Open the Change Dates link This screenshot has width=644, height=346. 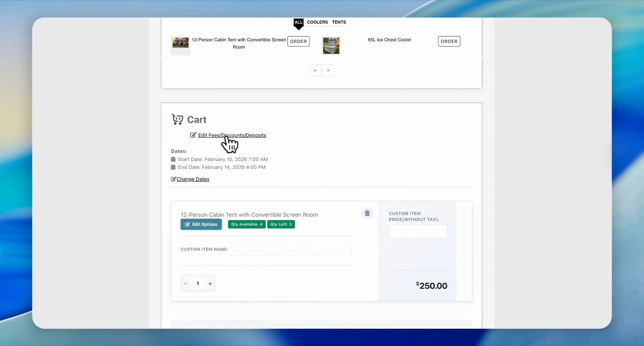tap(193, 179)
